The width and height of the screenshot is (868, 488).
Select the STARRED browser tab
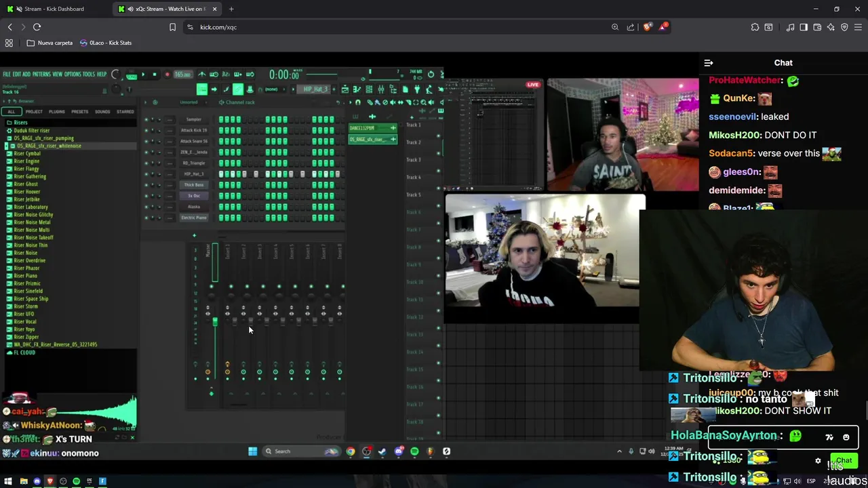tap(125, 111)
